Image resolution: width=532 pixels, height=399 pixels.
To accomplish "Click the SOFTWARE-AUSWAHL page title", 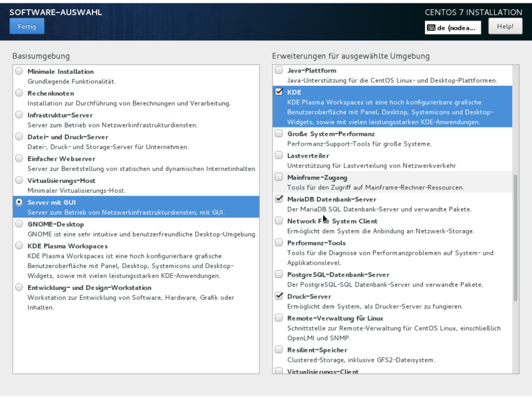I will [56, 12].
